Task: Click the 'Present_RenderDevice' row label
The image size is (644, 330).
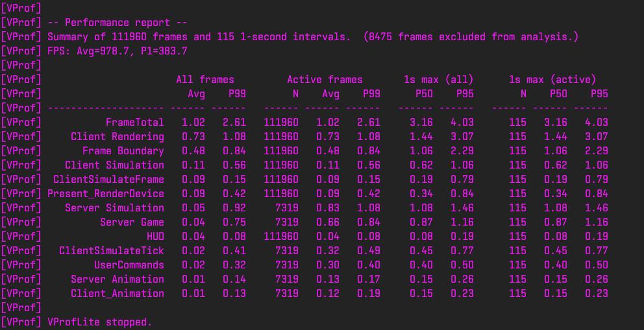Action: coord(106,193)
